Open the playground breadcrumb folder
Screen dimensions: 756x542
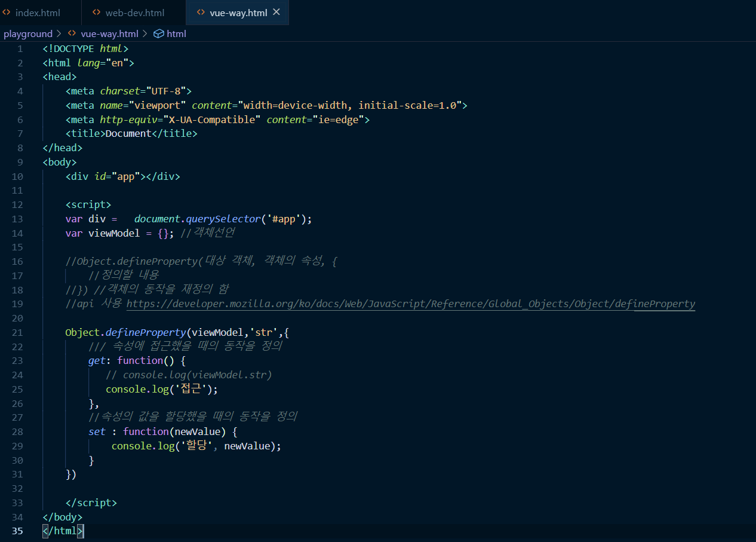tap(28, 34)
